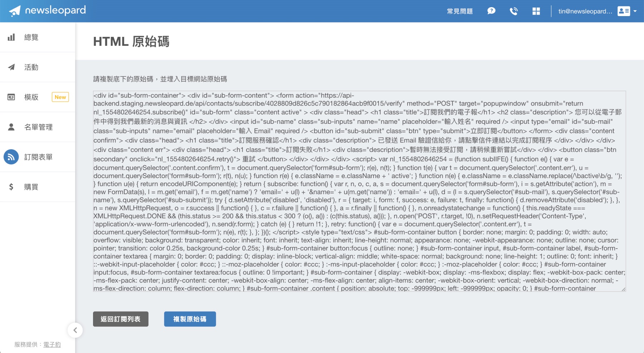This screenshot has height=353, width=644.
Task: Click the RSS icon beside 訂閱表單
Action: click(11, 157)
